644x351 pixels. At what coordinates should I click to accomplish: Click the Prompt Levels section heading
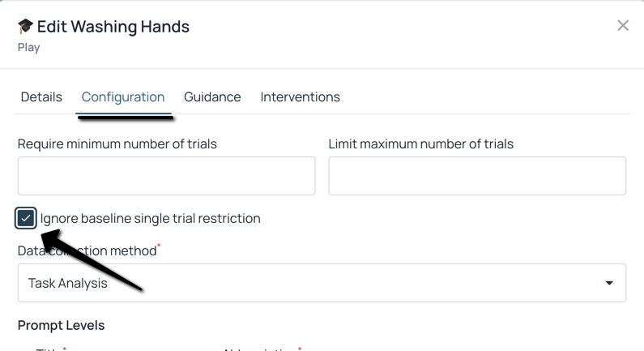(62, 325)
